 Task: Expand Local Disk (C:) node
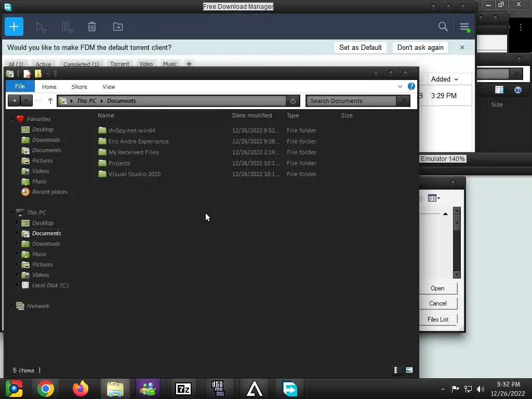(x=17, y=285)
